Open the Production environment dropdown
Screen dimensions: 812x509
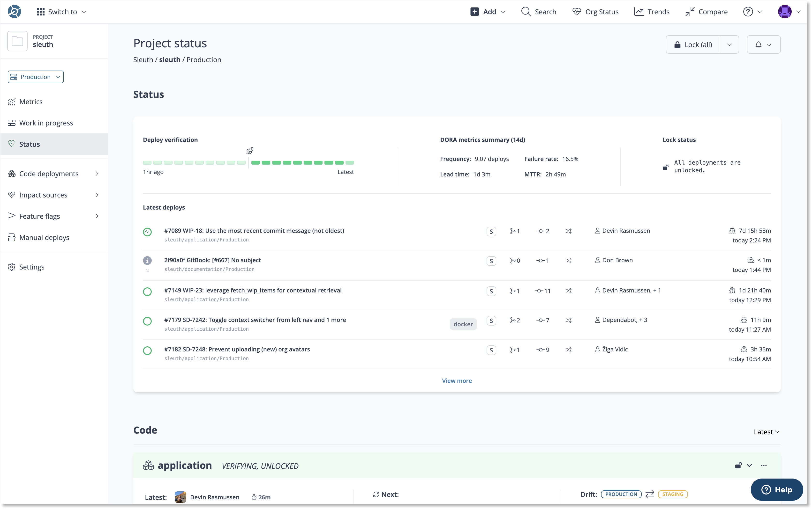coord(36,77)
